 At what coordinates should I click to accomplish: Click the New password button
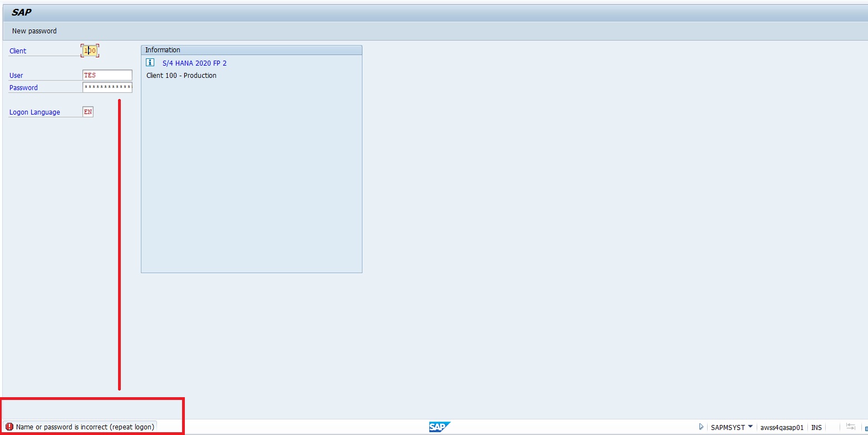[35, 31]
